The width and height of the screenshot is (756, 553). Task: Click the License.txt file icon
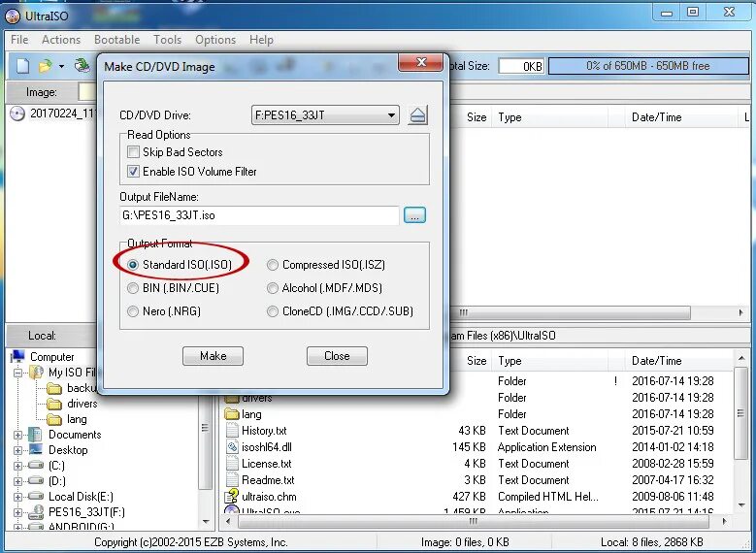click(x=232, y=464)
